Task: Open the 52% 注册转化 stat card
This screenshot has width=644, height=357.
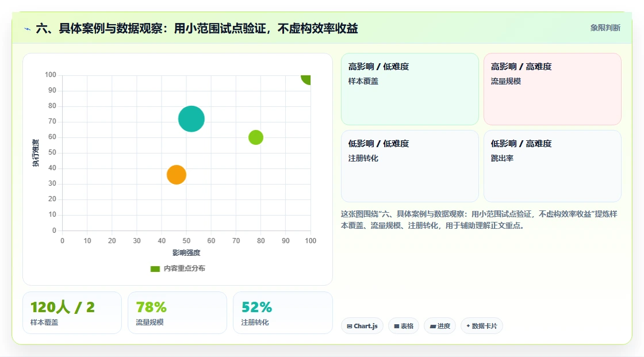Action: click(x=282, y=313)
